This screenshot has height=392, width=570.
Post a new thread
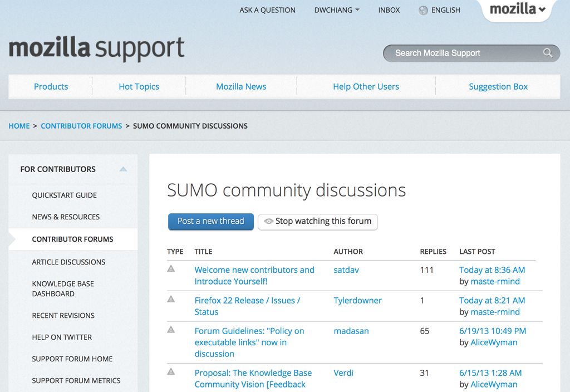click(x=211, y=222)
